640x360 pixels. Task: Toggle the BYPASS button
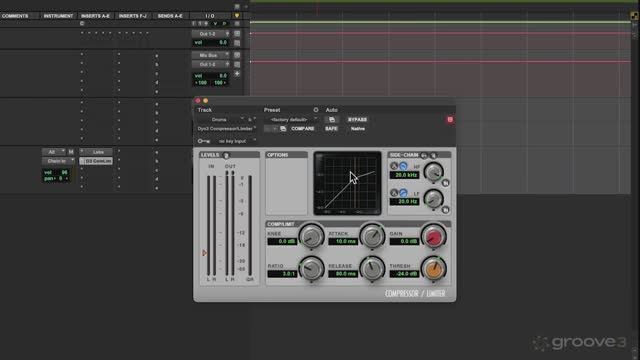click(x=357, y=120)
